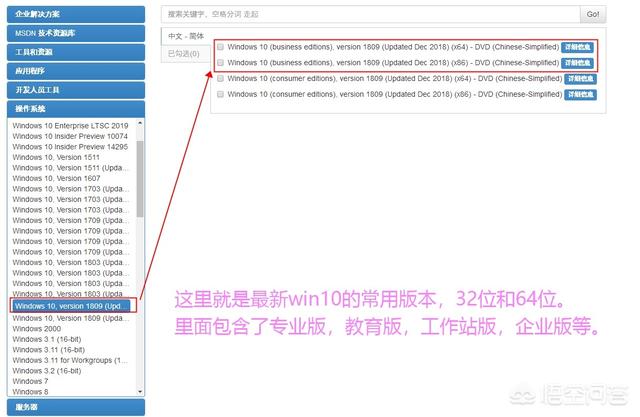The width and height of the screenshot is (640, 417).
Task: Click the OS list scroll-up arrow
Action: [x=140, y=123]
